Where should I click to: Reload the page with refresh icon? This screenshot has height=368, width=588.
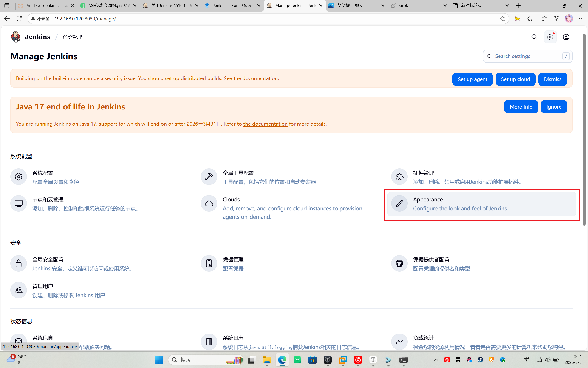click(19, 18)
